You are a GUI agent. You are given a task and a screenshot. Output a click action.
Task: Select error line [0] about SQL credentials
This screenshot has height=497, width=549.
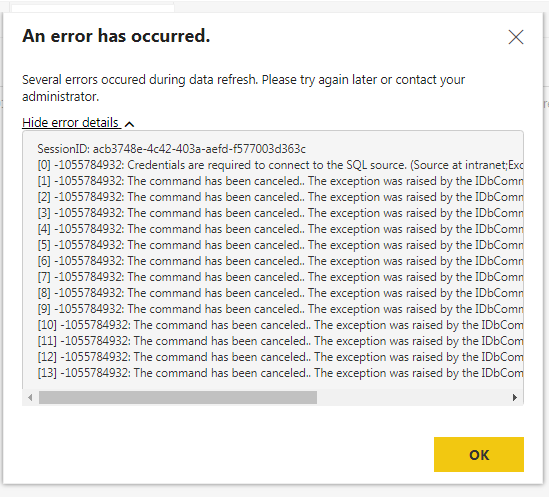point(280,165)
